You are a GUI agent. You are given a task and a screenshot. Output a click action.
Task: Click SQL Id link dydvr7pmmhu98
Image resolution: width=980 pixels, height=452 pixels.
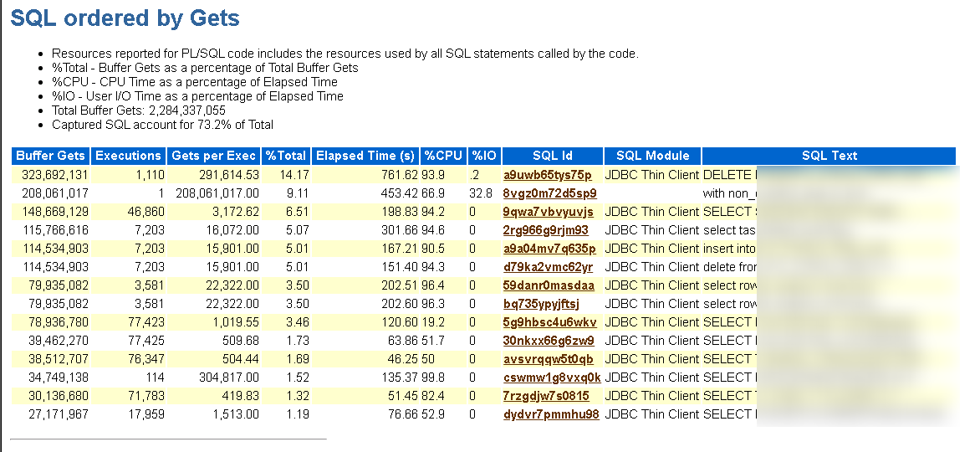coord(551,414)
